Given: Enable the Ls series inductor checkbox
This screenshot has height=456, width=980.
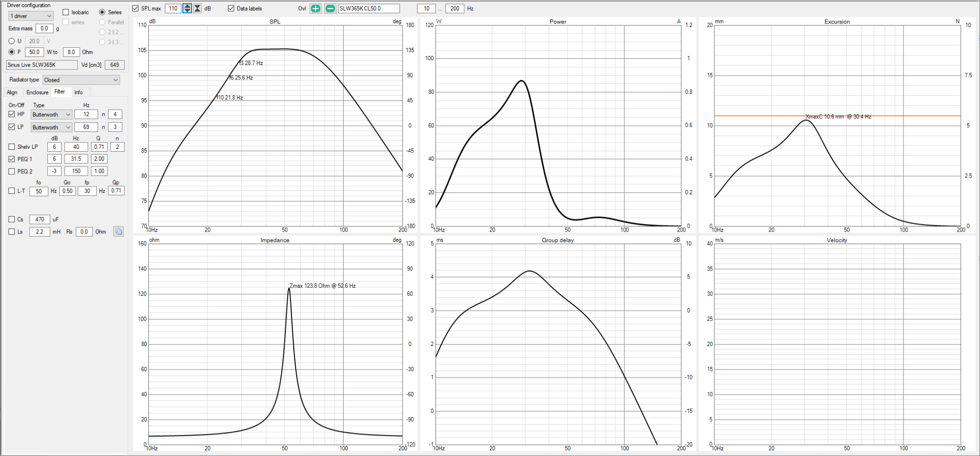Looking at the screenshot, I should (x=12, y=232).
